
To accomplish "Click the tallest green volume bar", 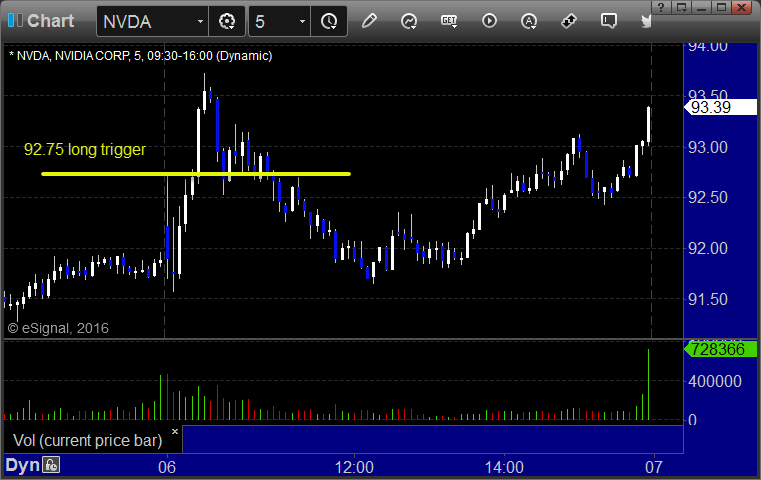I will [648, 384].
